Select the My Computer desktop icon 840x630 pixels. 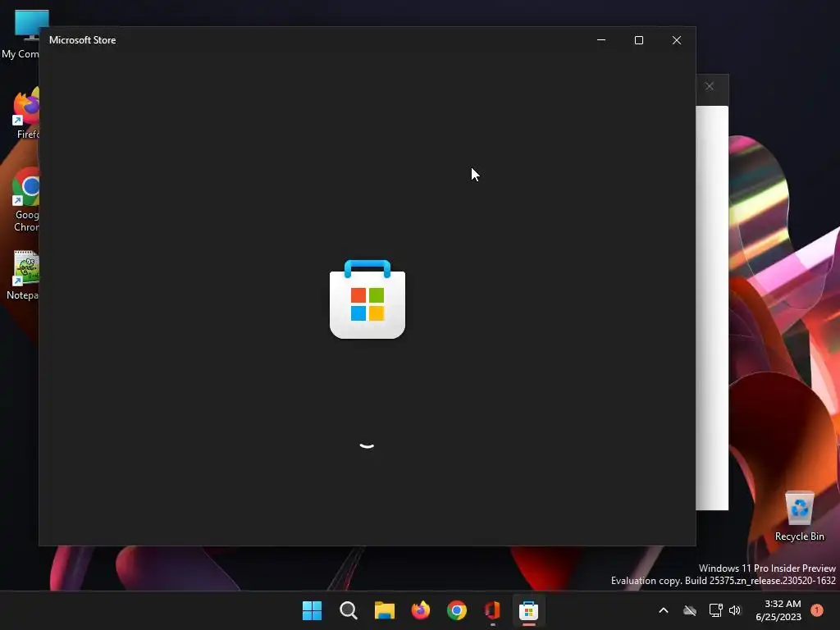click(x=22, y=34)
